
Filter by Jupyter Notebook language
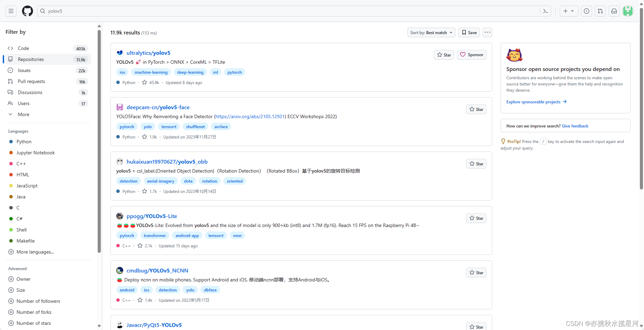[48, 153]
